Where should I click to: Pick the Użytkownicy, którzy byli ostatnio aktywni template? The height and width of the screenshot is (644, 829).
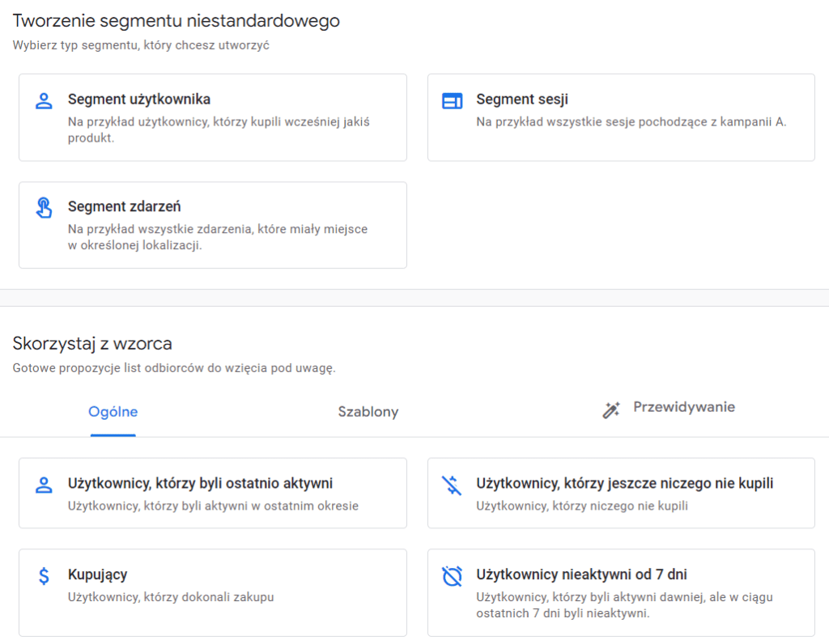(x=213, y=493)
